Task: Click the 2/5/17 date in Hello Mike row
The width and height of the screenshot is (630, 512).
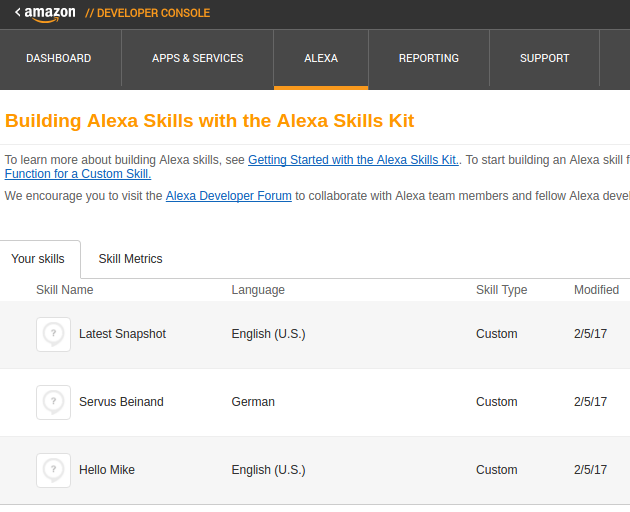Action: pyautogui.click(x=590, y=470)
